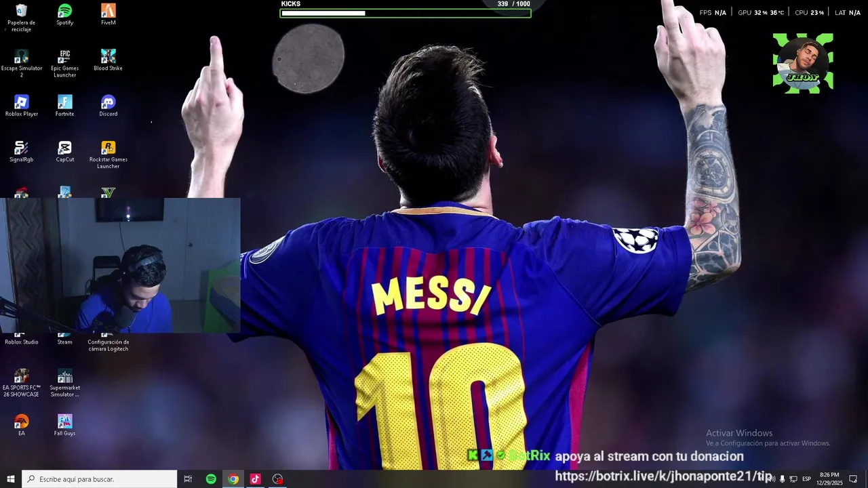Open the Epic Games Launcher icon

click(64, 63)
